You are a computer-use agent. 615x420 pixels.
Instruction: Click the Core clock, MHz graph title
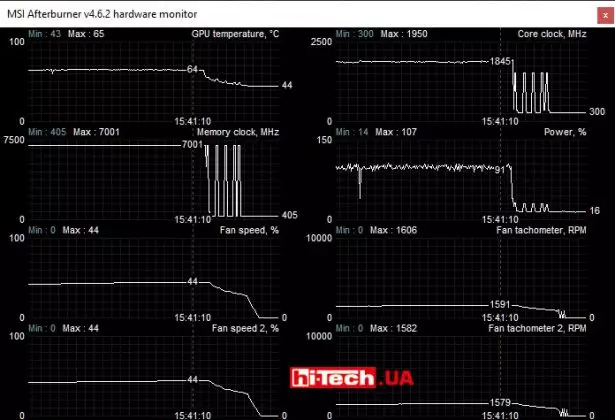click(552, 34)
